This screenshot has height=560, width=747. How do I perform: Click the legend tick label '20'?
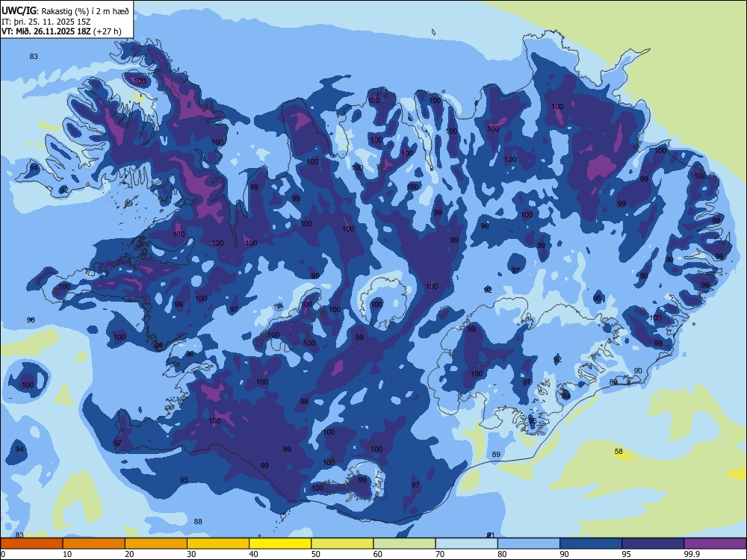129,554
